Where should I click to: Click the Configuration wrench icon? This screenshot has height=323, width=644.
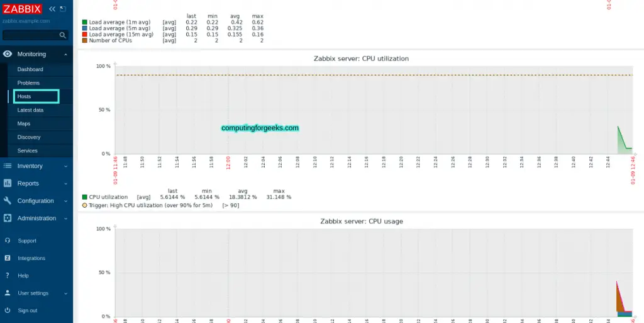[8, 201]
